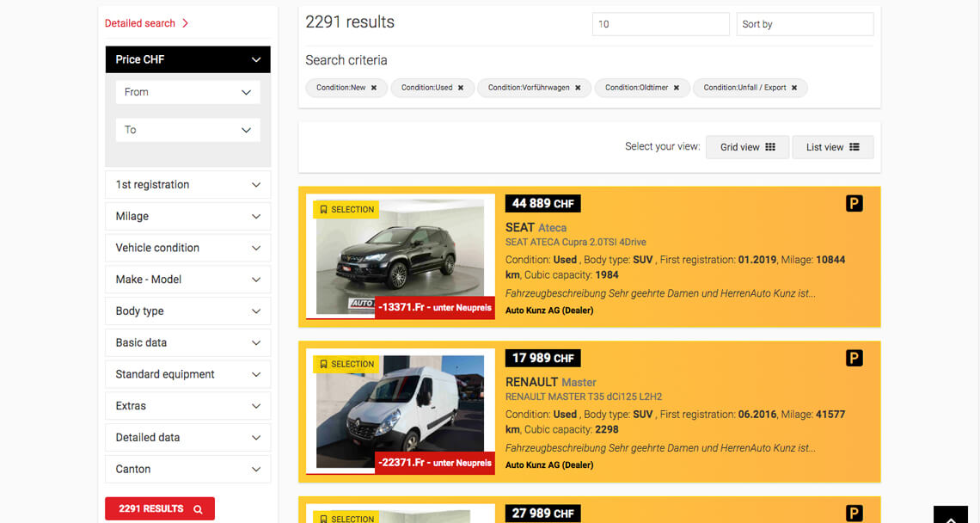Click Auto Kunz AG (Dealer) under RENAULT Master
This screenshot has height=523, width=980.
(x=549, y=465)
